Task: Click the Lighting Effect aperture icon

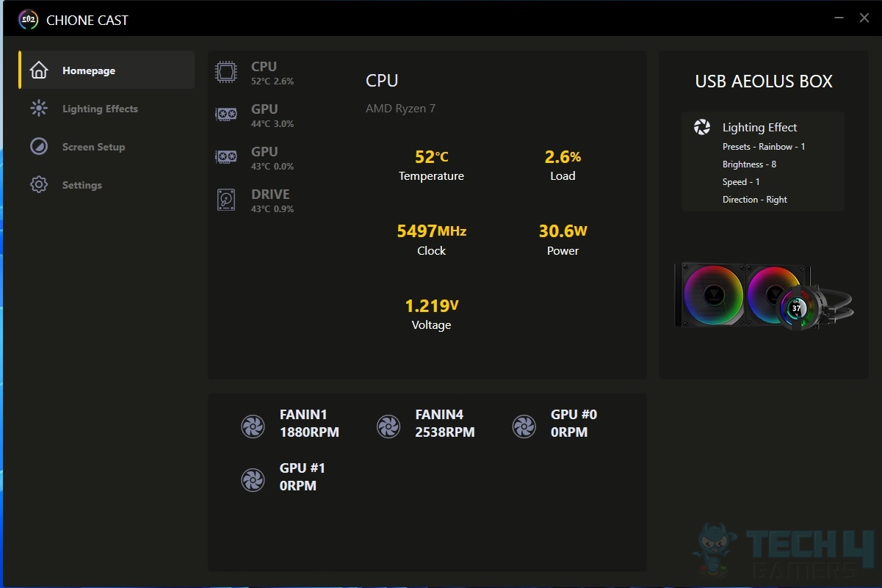Action: click(x=702, y=128)
